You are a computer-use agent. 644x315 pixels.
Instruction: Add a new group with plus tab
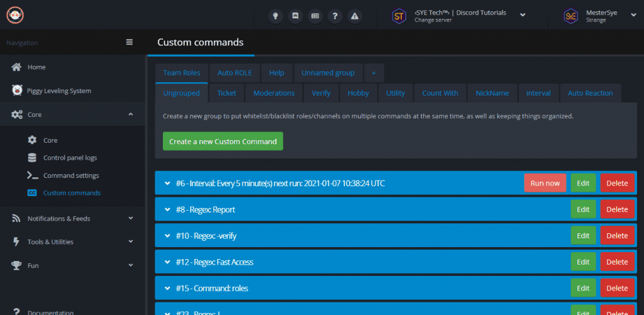pos(374,73)
